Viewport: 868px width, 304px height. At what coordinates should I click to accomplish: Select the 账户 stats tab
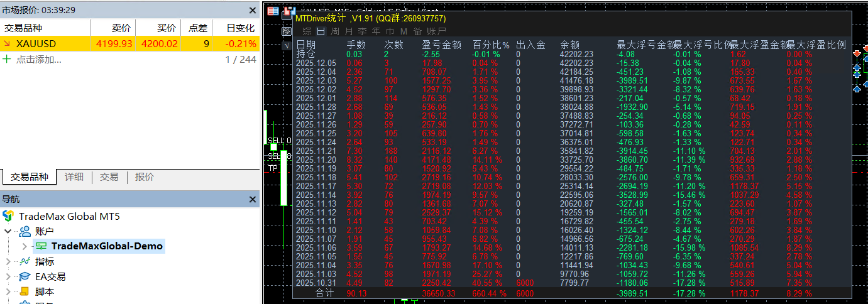click(436, 31)
